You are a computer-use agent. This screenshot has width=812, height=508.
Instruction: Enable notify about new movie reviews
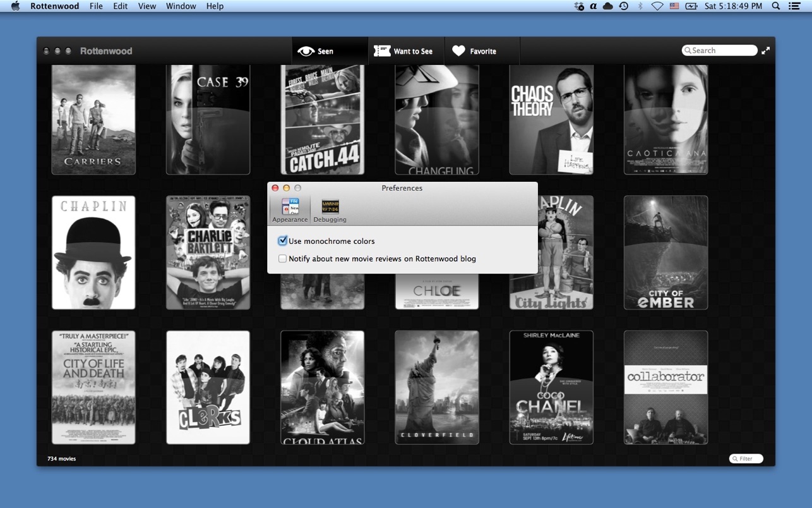tap(283, 258)
